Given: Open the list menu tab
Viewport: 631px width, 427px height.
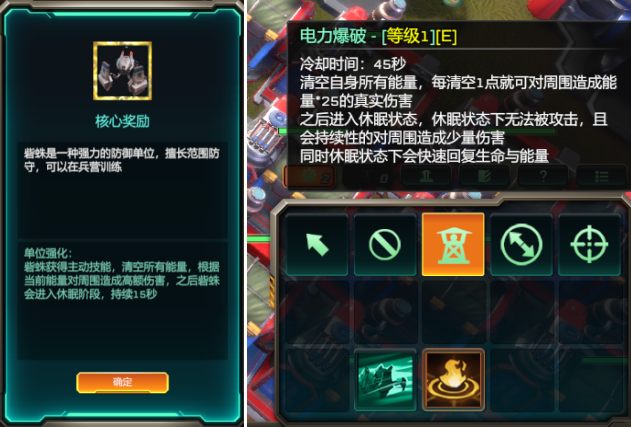Looking at the screenshot, I should [602, 176].
